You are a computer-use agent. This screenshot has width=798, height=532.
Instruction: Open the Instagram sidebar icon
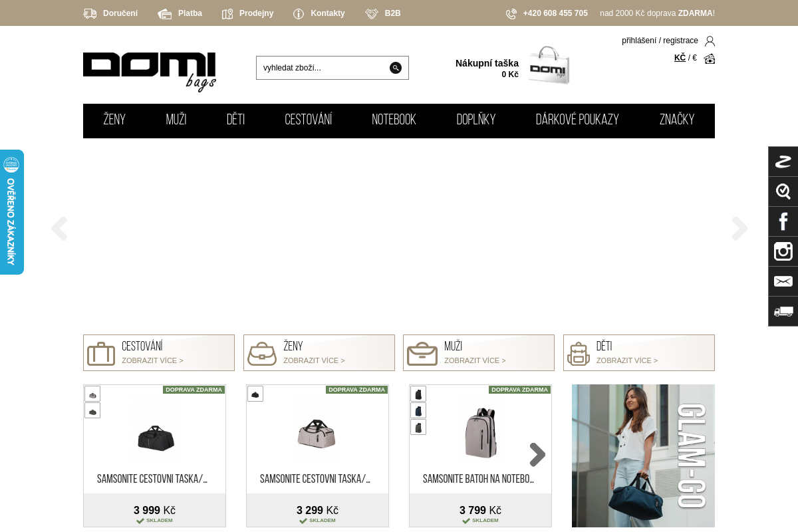coord(783,251)
